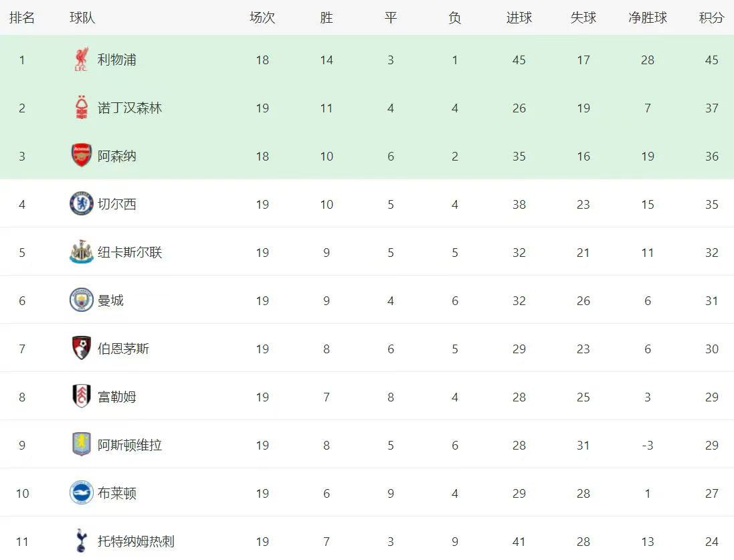Click the 排名 column header

[22, 18]
